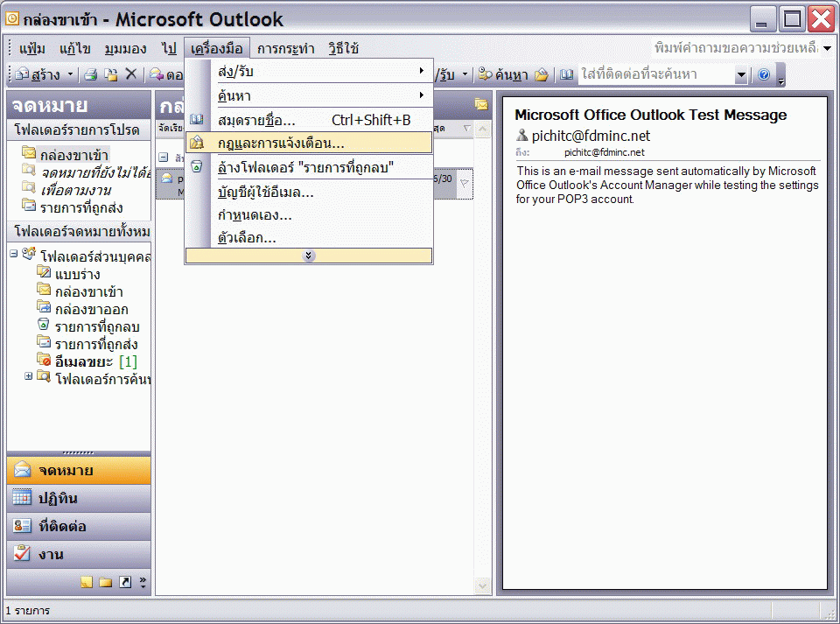
Task: Open เพื่อตามงาน follow up folder
Action: pos(76,190)
